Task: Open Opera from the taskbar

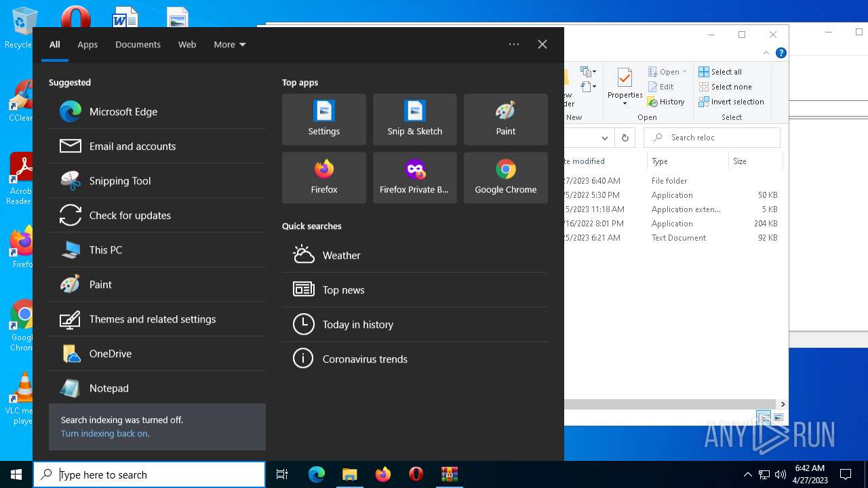Action: pyautogui.click(x=416, y=474)
